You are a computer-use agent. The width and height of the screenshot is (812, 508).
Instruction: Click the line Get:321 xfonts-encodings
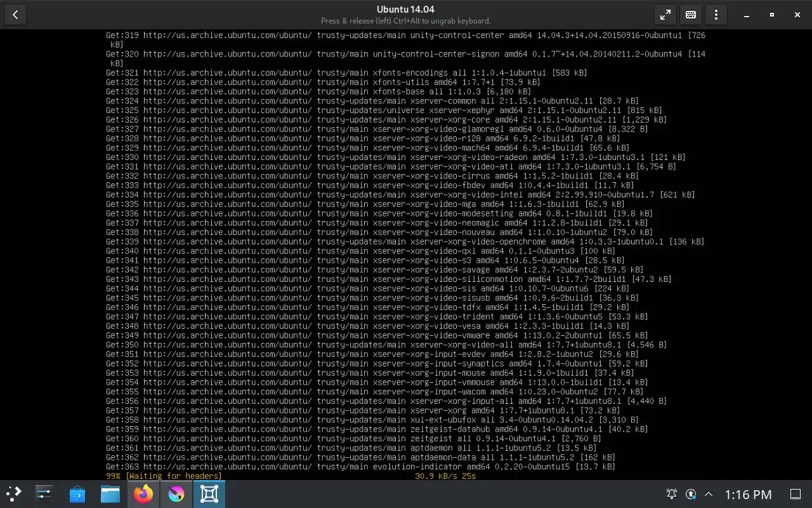346,73
